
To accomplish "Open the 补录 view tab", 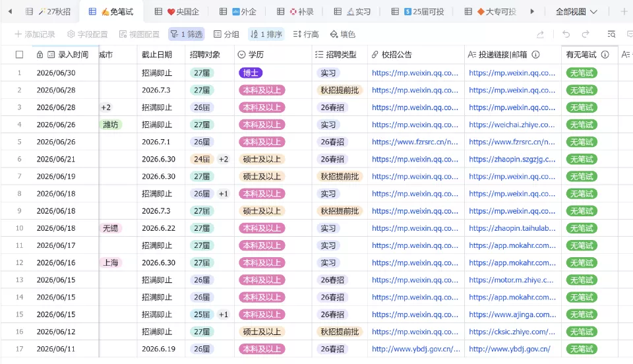I will click(x=295, y=12).
